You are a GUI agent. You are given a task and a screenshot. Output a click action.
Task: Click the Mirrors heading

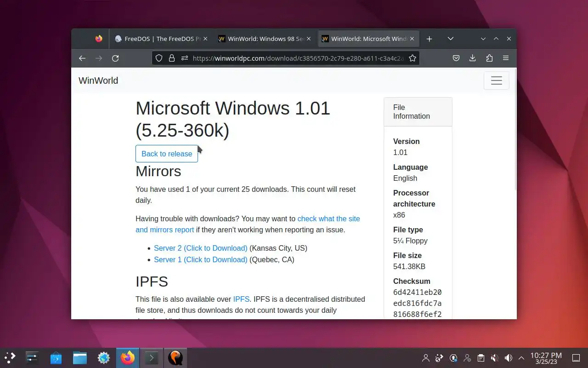click(158, 171)
